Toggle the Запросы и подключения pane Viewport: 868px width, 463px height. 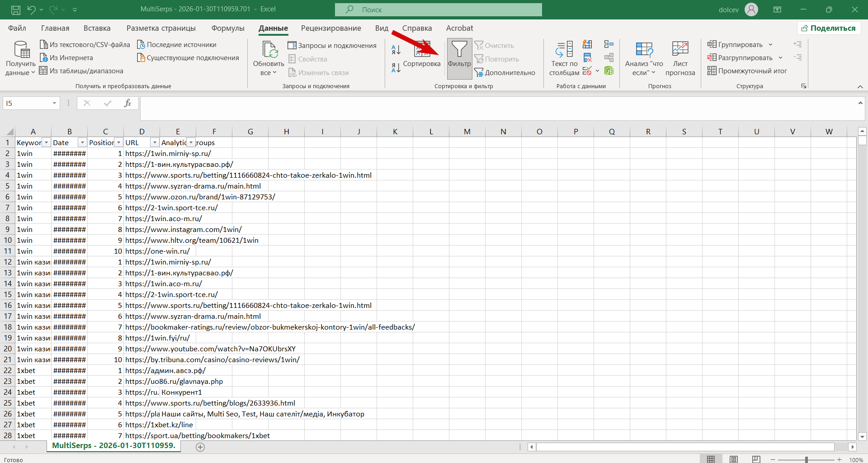[x=332, y=45]
